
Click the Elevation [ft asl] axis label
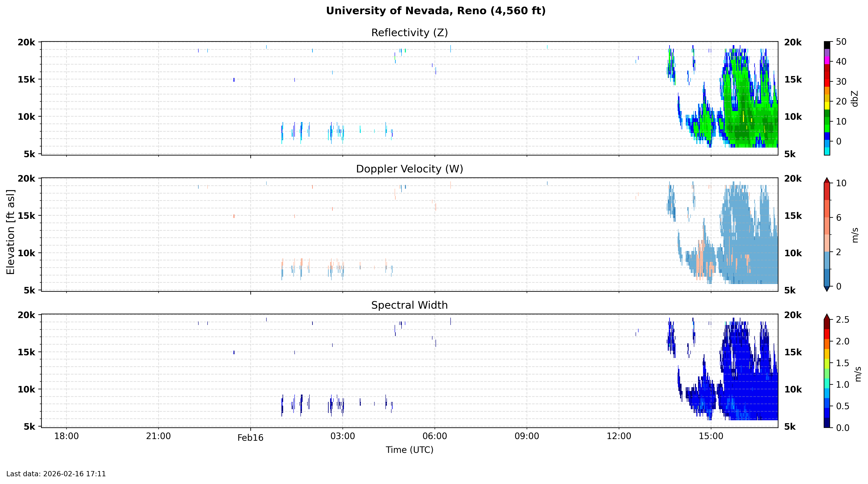point(11,232)
